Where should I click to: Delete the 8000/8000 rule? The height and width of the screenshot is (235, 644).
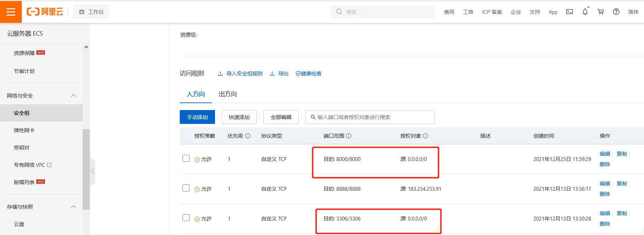coord(605,164)
